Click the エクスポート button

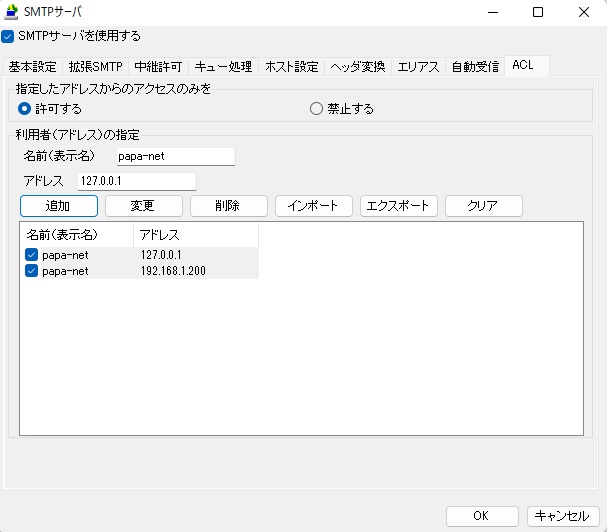pos(399,206)
